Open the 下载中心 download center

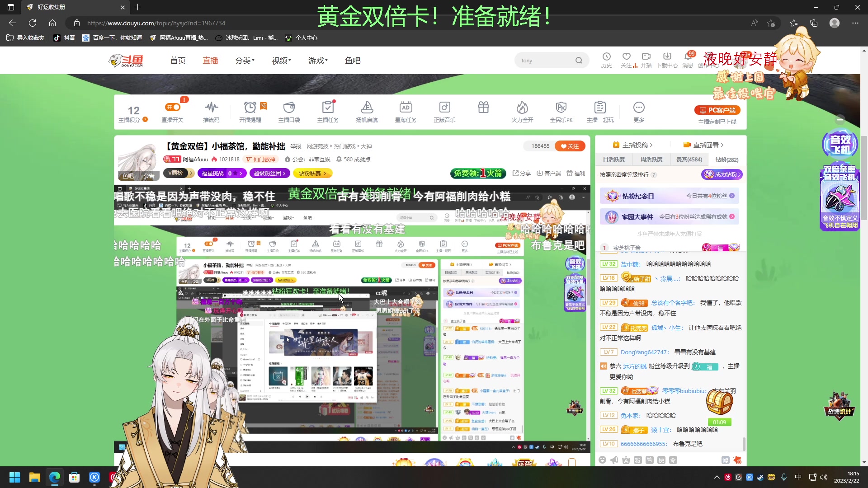[667, 60]
